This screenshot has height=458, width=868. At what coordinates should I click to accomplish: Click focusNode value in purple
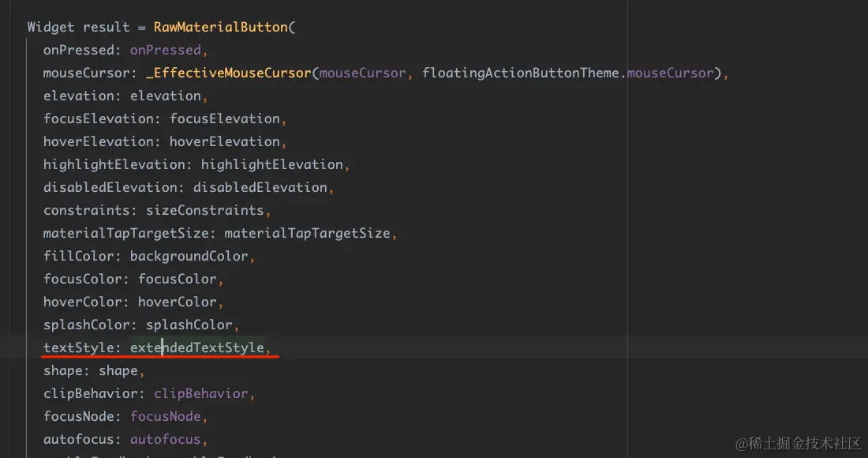tap(166, 416)
